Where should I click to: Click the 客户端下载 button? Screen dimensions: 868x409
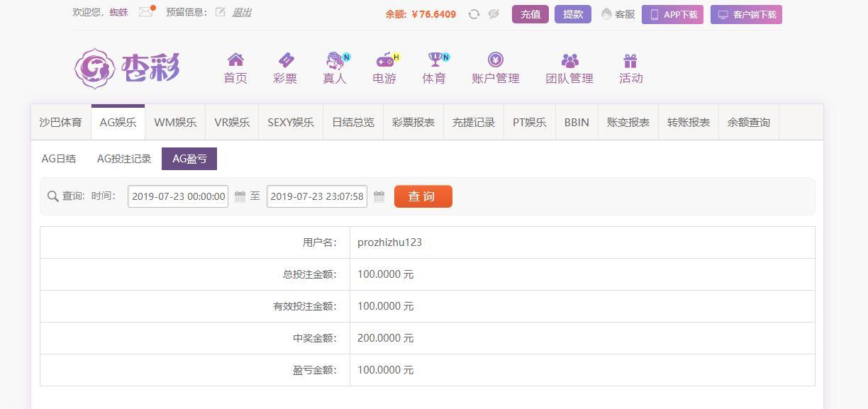click(x=746, y=14)
